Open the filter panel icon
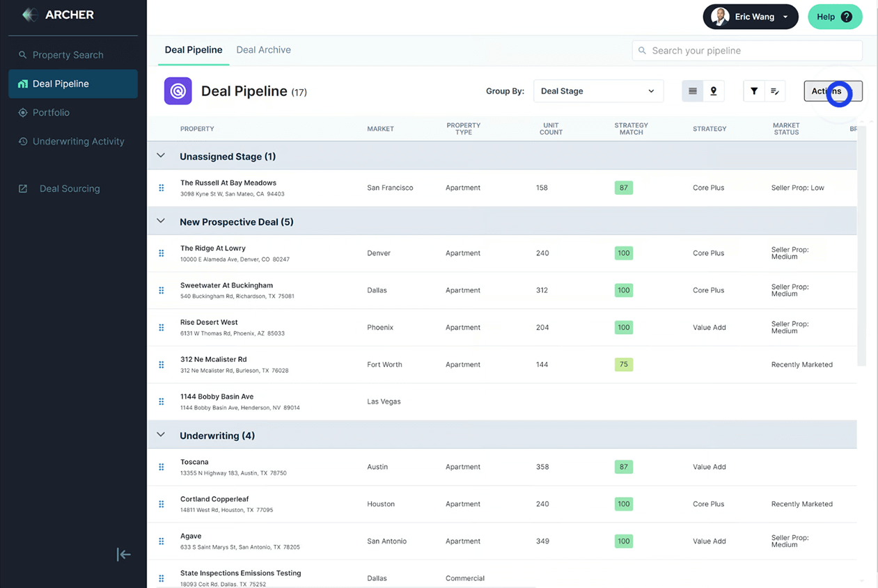Screen dimensions: 878x588 pos(753,90)
